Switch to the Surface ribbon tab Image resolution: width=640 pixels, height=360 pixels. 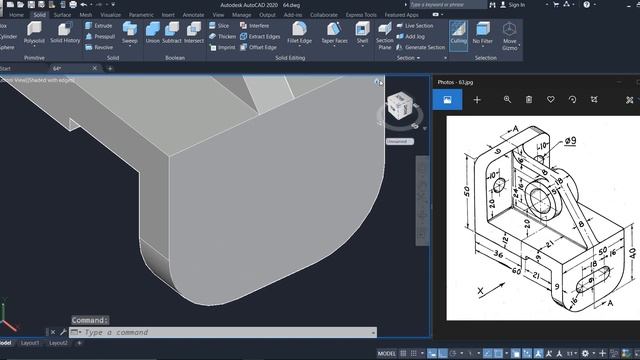tap(62, 15)
